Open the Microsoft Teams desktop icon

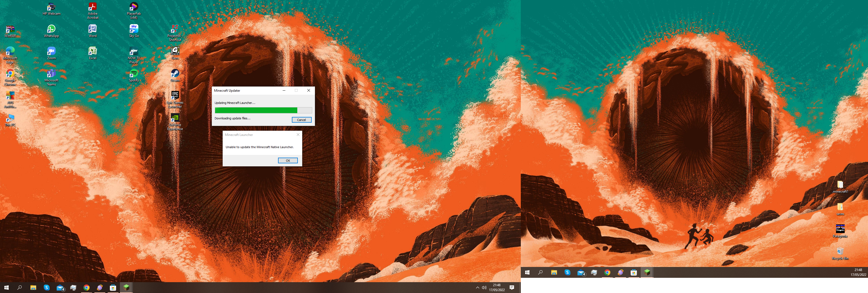(x=51, y=74)
